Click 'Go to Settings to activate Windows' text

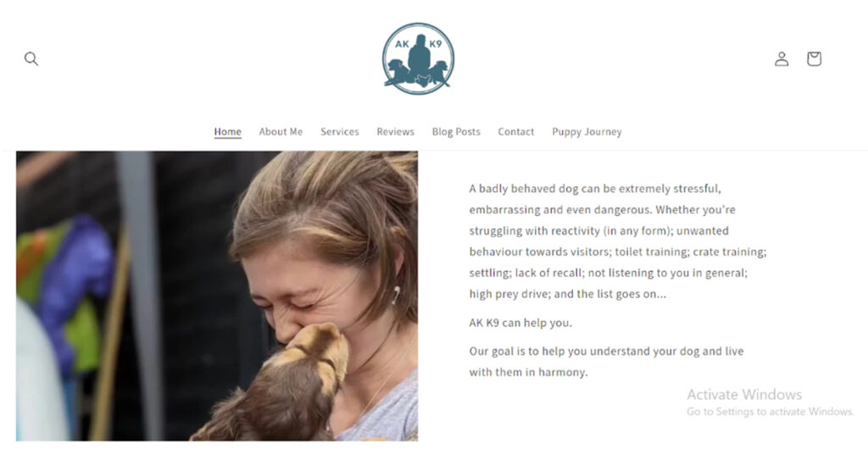(770, 411)
